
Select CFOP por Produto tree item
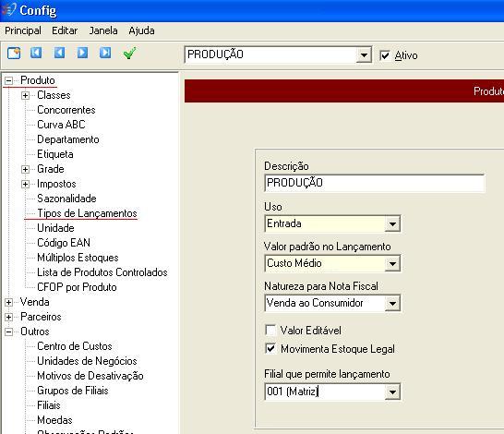coord(77,287)
